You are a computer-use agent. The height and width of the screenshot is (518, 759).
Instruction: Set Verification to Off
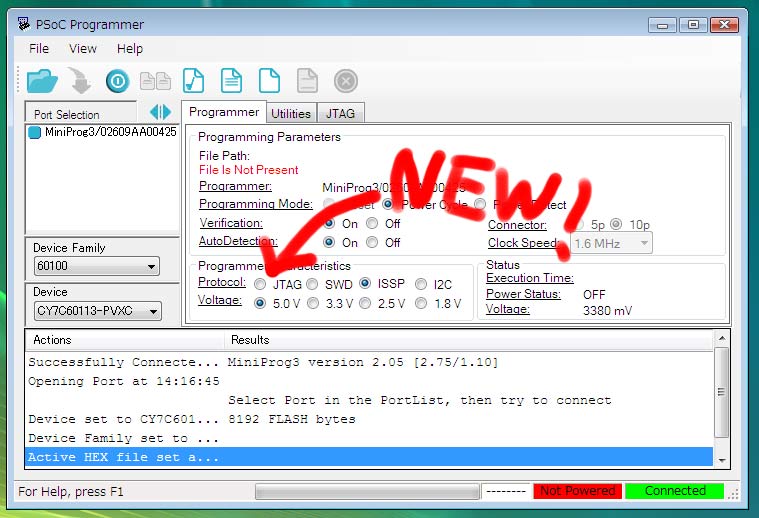coord(372,223)
